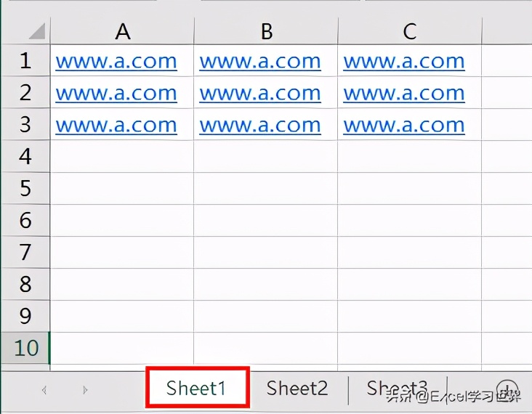Follow the www.a.com link in cell C1
532x414 pixels.
tap(403, 62)
